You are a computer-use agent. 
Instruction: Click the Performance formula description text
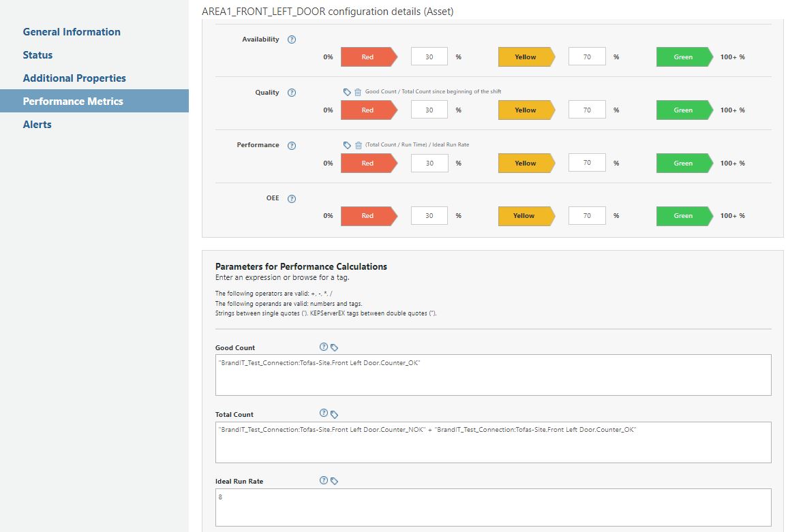tap(417, 144)
